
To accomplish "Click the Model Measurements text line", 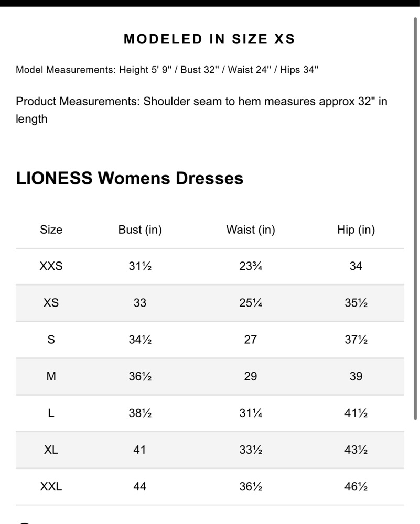I will coord(167,70).
